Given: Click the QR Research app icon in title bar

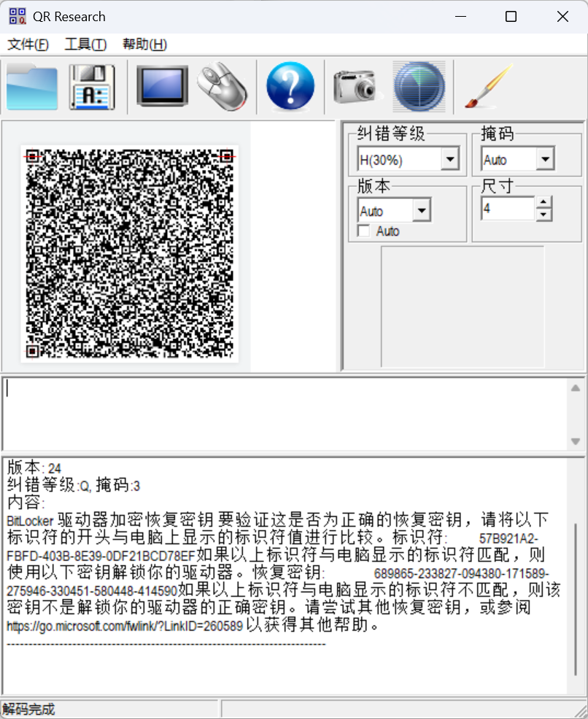Looking at the screenshot, I should point(18,17).
